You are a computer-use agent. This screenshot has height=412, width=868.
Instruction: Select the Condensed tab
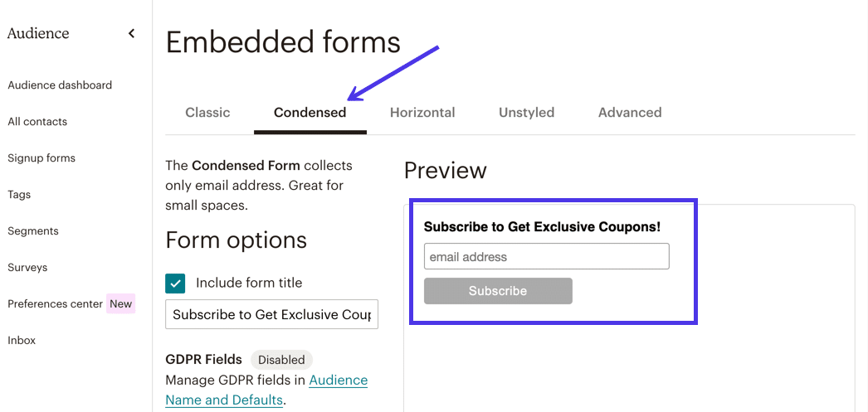(310, 113)
